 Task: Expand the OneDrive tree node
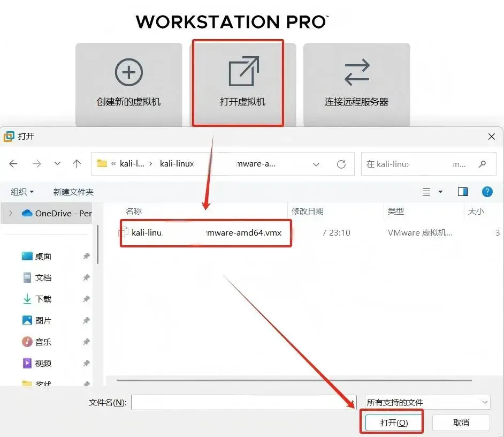click(11, 213)
